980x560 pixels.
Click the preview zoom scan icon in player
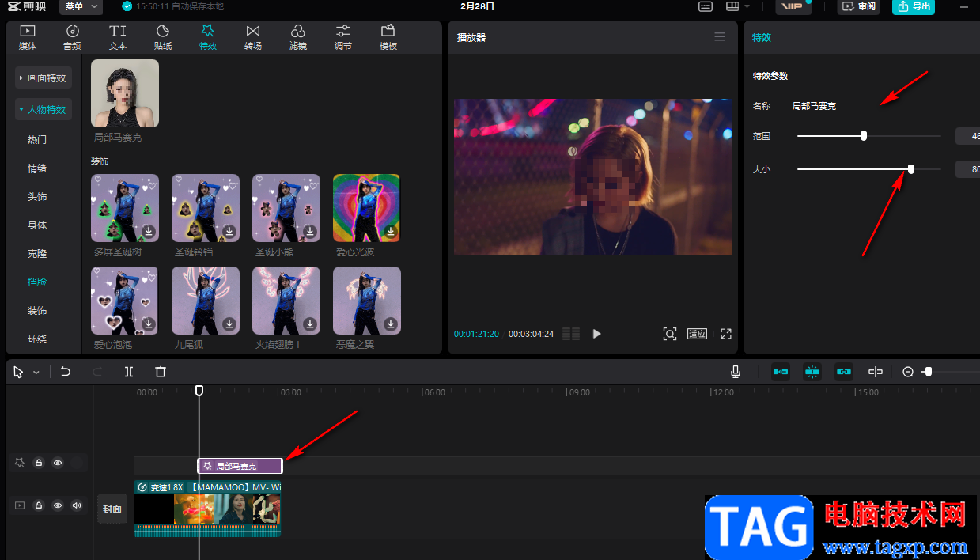[669, 334]
